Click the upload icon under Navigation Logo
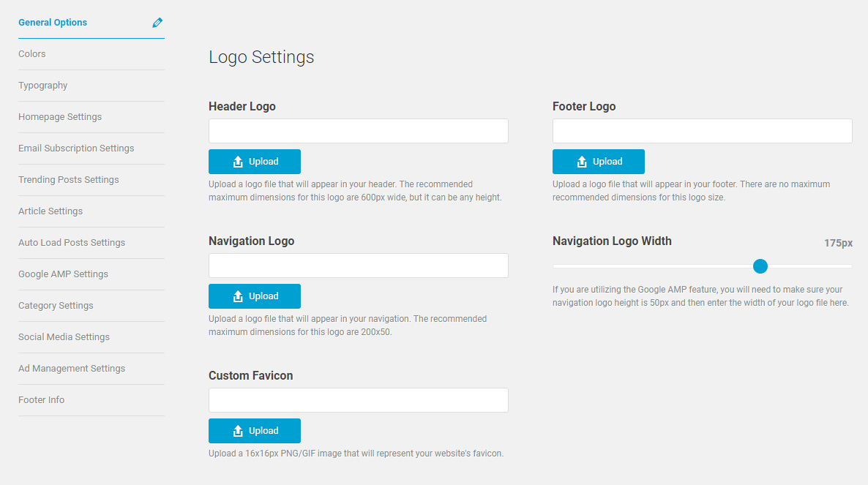 click(x=238, y=296)
